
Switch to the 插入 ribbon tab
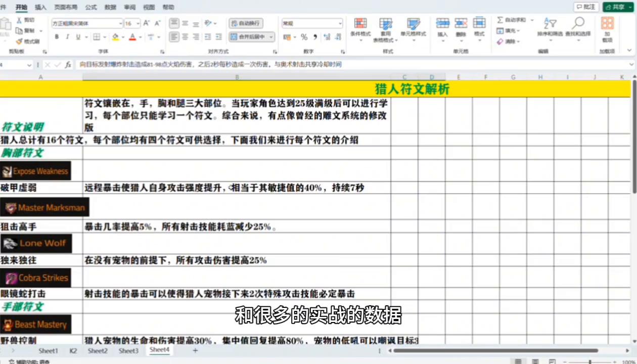tap(40, 7)
